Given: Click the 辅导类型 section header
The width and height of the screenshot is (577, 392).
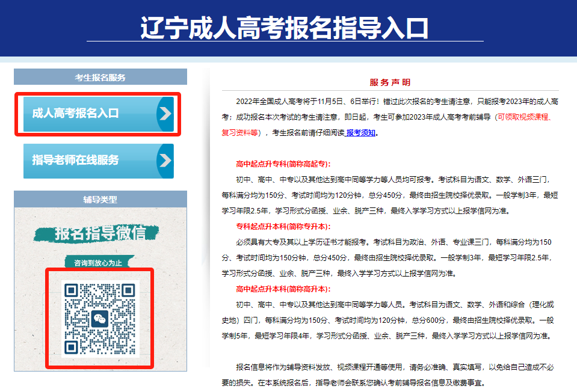Looking at the screenshot, I should click(100, 200).
